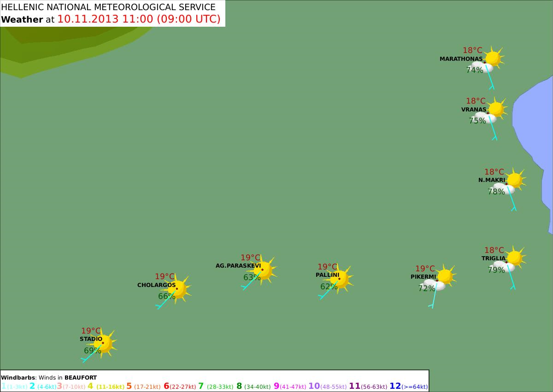Click Beaufort 6 (22-27kt) legend entry
The image size is (553, 392).
coord(179,386)
